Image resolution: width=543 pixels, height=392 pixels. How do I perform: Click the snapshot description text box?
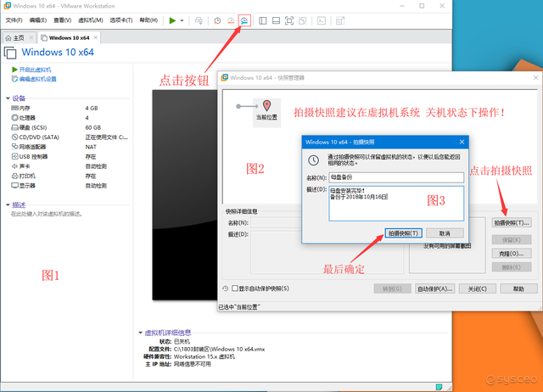coord(396,204)
